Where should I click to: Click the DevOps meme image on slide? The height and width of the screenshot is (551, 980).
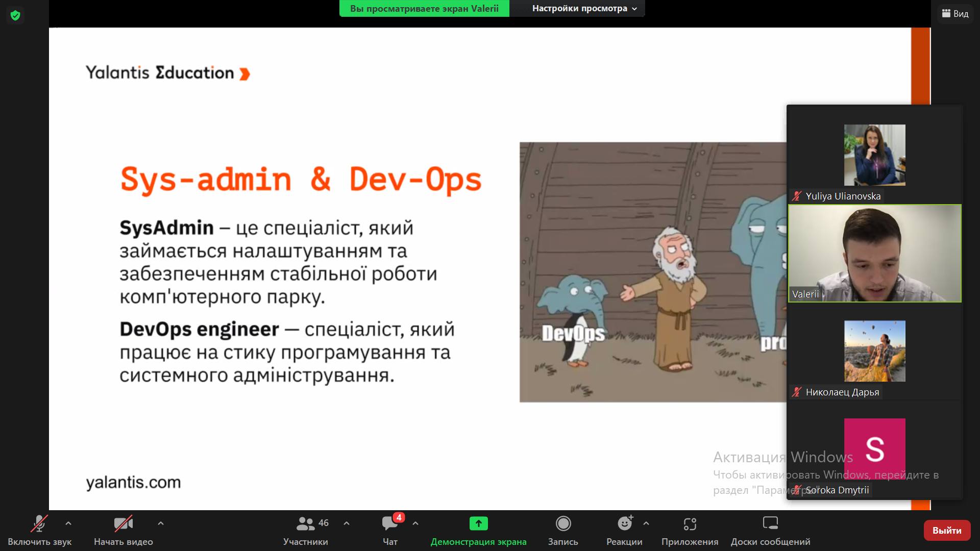(x=653, y=272)
